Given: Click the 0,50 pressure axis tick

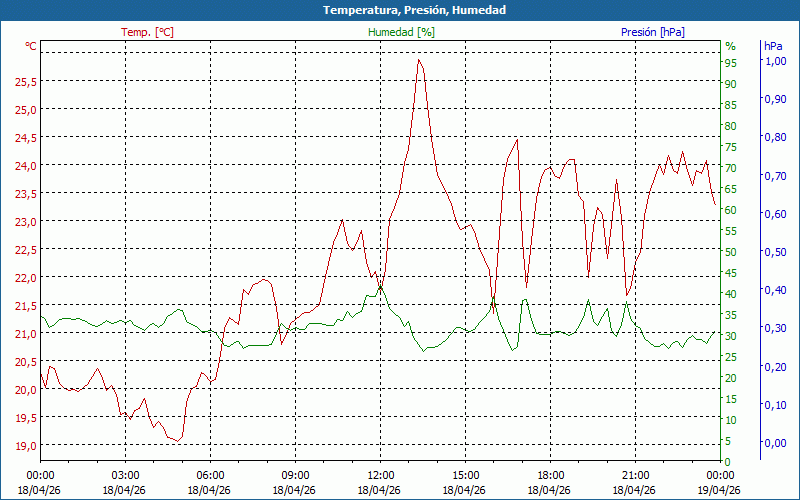Looking at the screenshot, I should (774, 252).
